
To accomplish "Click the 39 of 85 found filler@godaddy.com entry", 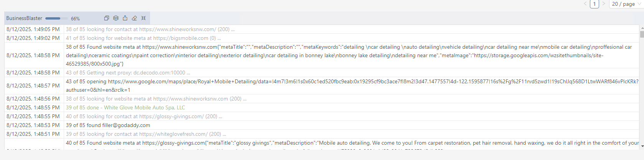I will click(108, 125).
